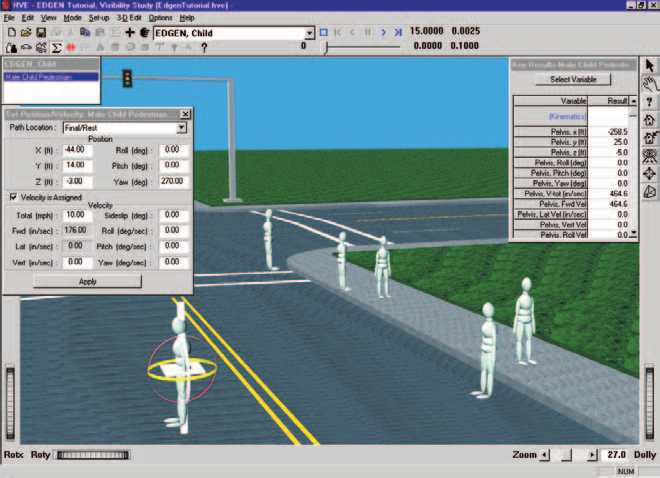Select the arrow pointer tool
660x478 pixels.
coord(649,66)
